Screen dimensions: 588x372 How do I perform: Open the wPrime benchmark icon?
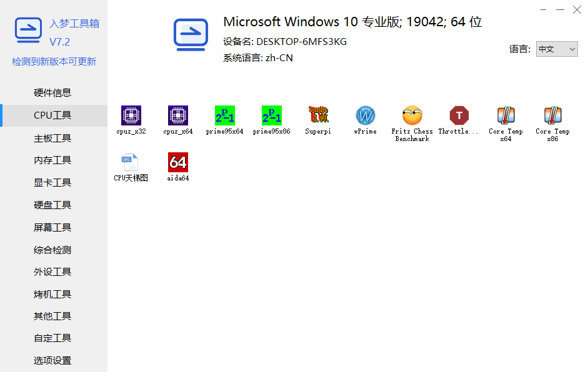point(366,115)
